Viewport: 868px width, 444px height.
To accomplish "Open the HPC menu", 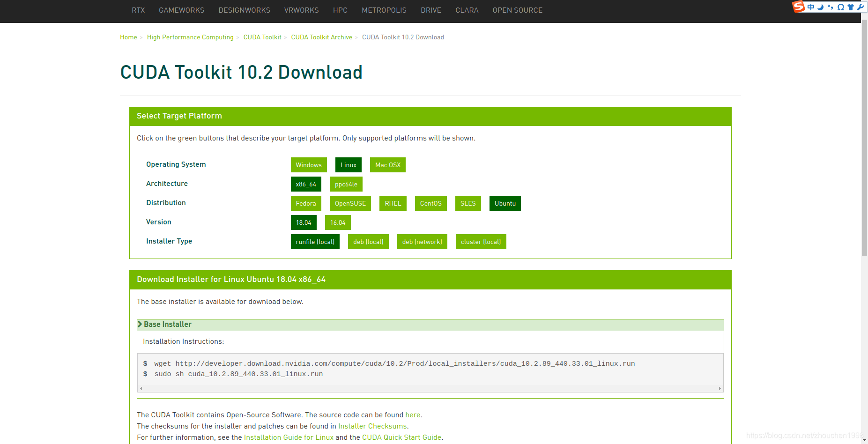I will click(x=341, y=10).
